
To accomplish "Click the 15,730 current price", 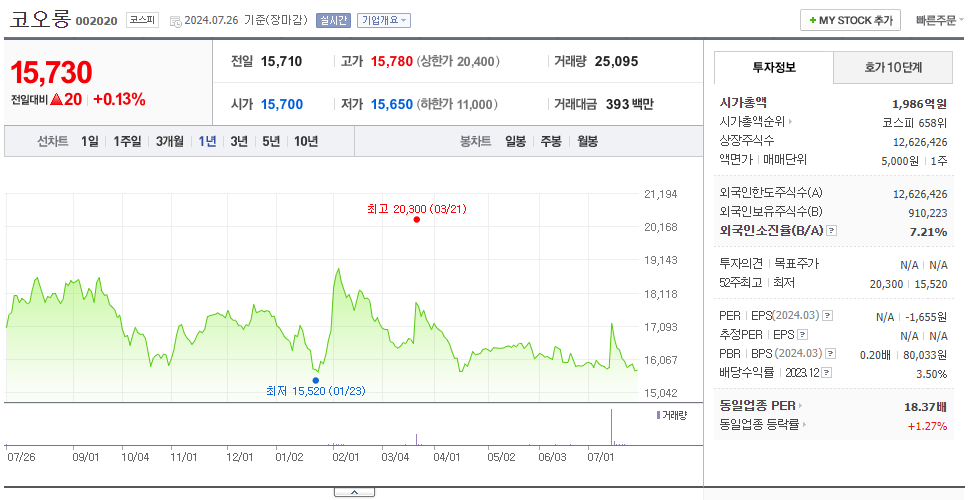I will coord(51,73).
